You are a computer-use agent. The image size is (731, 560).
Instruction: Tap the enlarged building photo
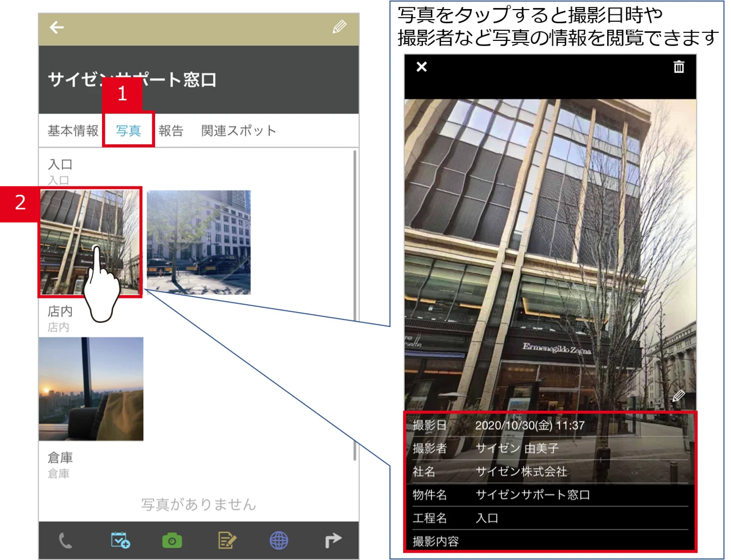point(550,255)
